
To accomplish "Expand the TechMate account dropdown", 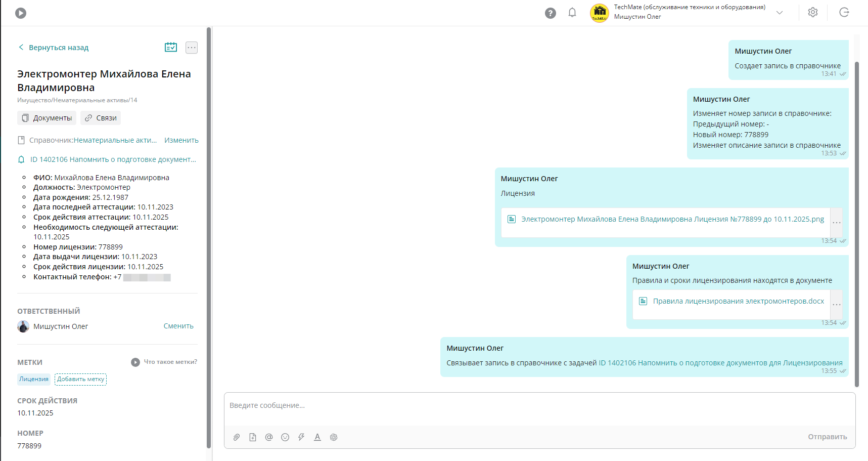I will tap(780, 13).
